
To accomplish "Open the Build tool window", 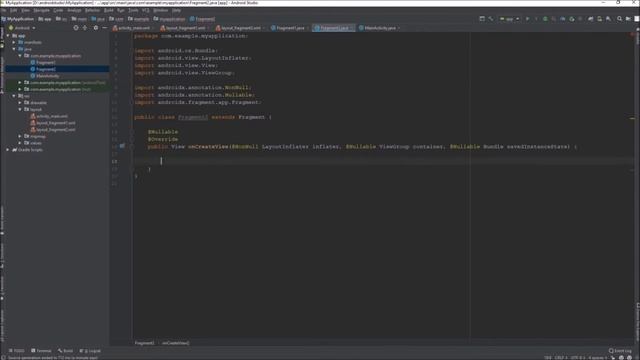I will [65, 351].
